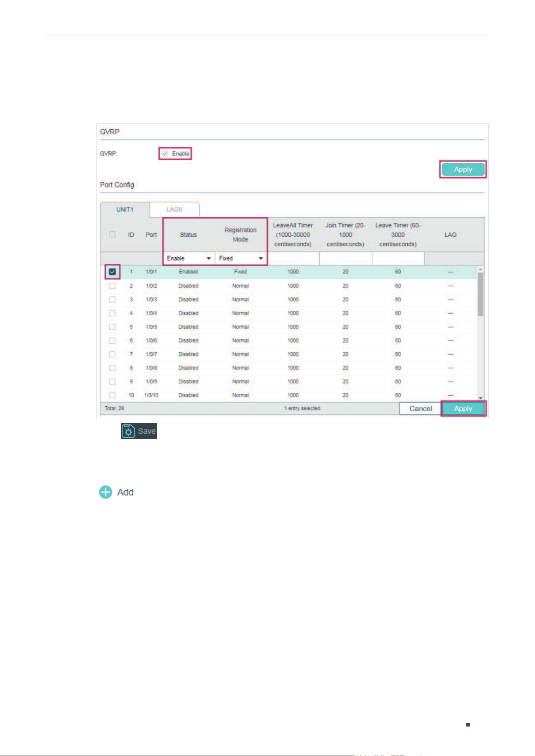The width and height of the screenshot is (535, 756).
Task: Click the Save gear icon
Action: pos(128,431)
